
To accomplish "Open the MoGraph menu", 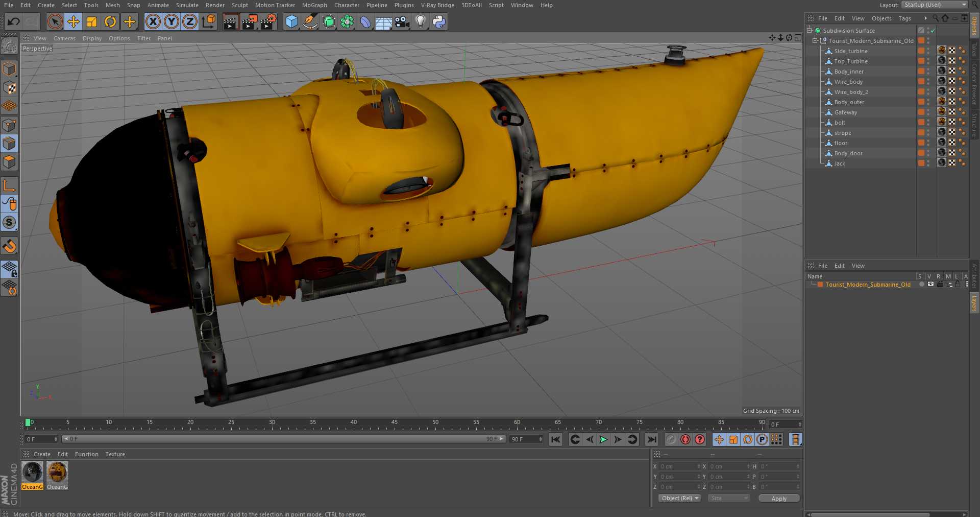I will tap(314, 5).
